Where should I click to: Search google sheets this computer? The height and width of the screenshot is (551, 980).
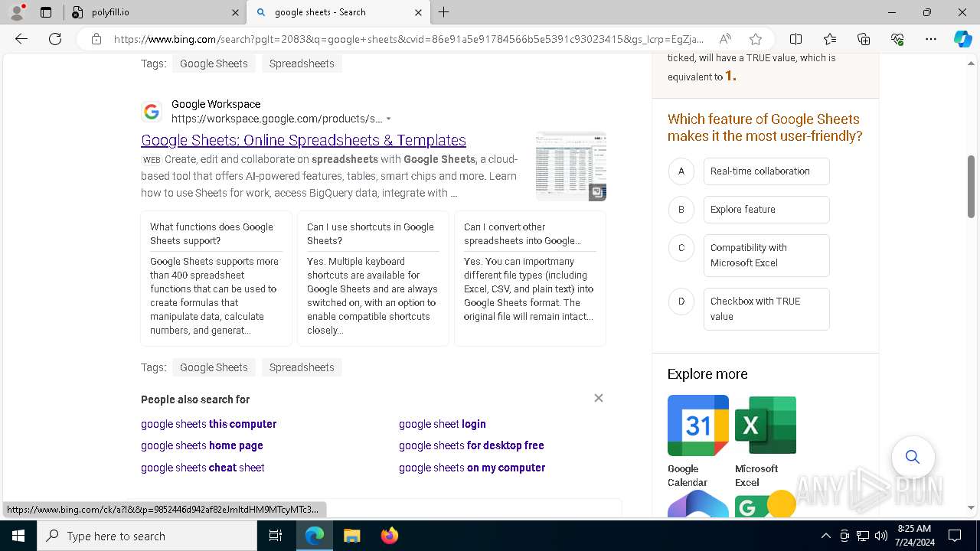(x=208, y=424)
